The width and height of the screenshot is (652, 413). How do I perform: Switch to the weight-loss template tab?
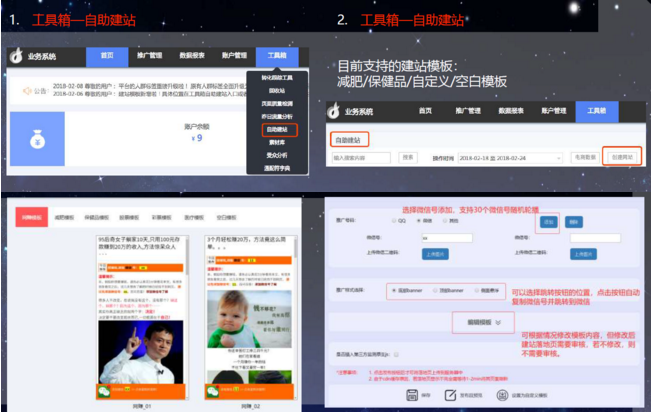[65, 215]
